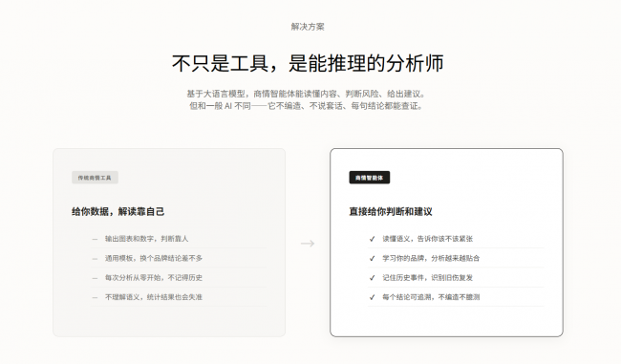Click the dash bullet beside 通用模板
This screenshot has width=621, height=364.
(95, 259)
